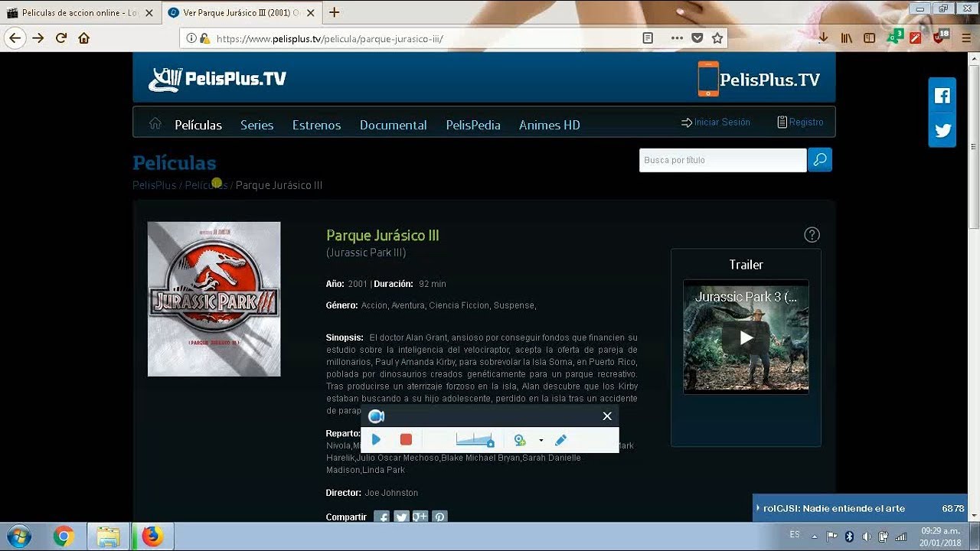Click the PelisPlus.TV mobile banner on right

(759, 79)
